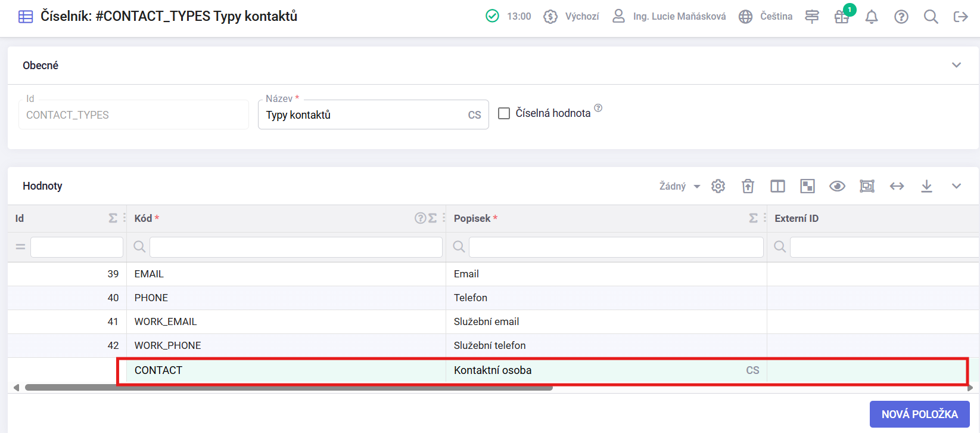
Task: Open the Čeština language menu
Action: [x=766, y=17]
